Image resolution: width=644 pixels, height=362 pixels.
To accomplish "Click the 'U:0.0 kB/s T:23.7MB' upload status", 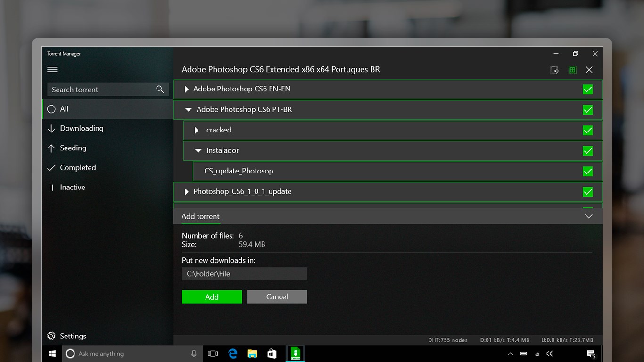I will (567, 340).
